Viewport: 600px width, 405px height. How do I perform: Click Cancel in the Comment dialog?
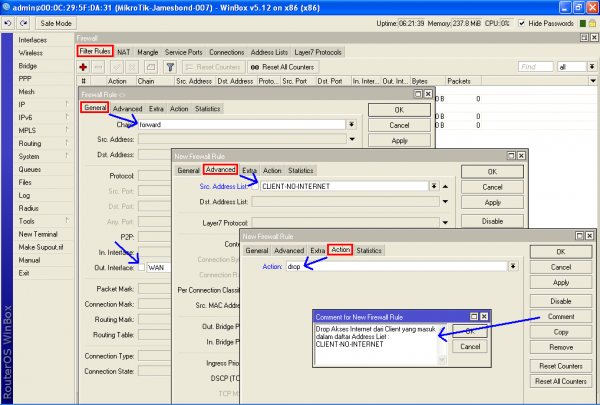click(470, 346)
